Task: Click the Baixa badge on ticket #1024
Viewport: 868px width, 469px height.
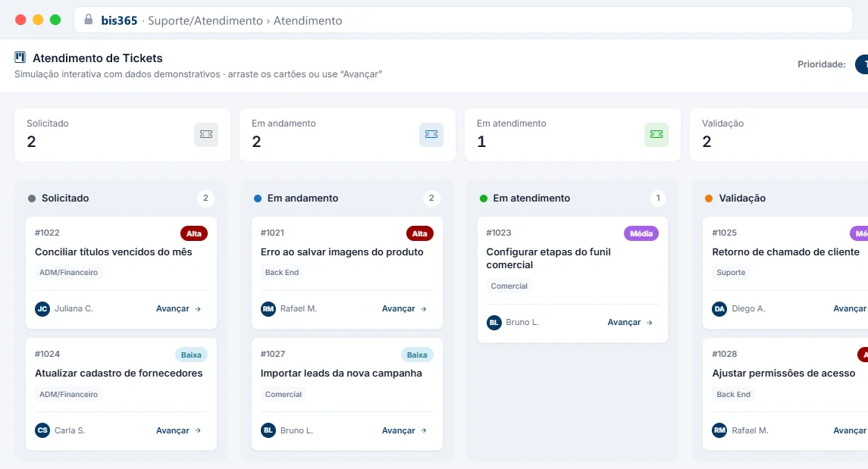Action: click(191, 355)
